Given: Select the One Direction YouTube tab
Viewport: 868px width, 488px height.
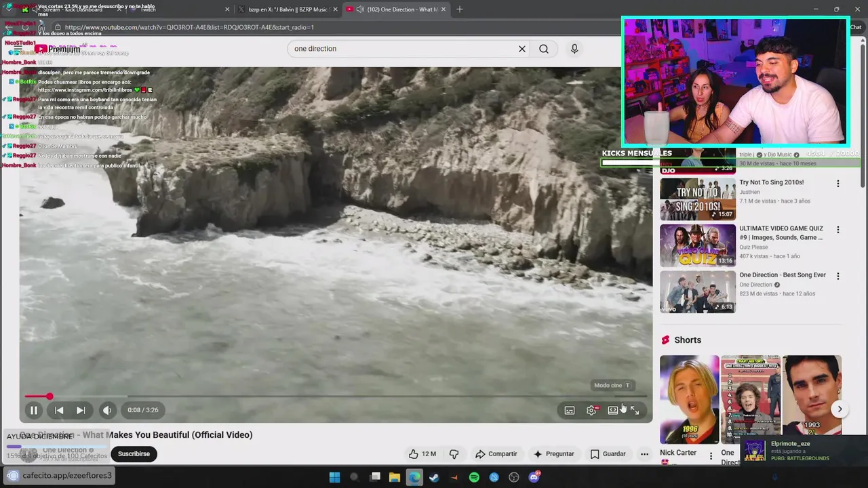Looking at the screenshot, I should click(x=396, y=9).
